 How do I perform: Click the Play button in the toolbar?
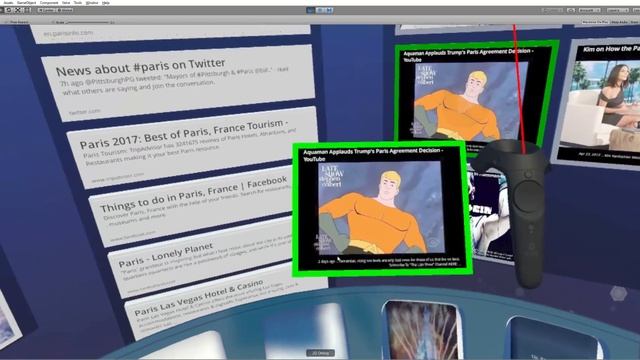pos(311,10)
